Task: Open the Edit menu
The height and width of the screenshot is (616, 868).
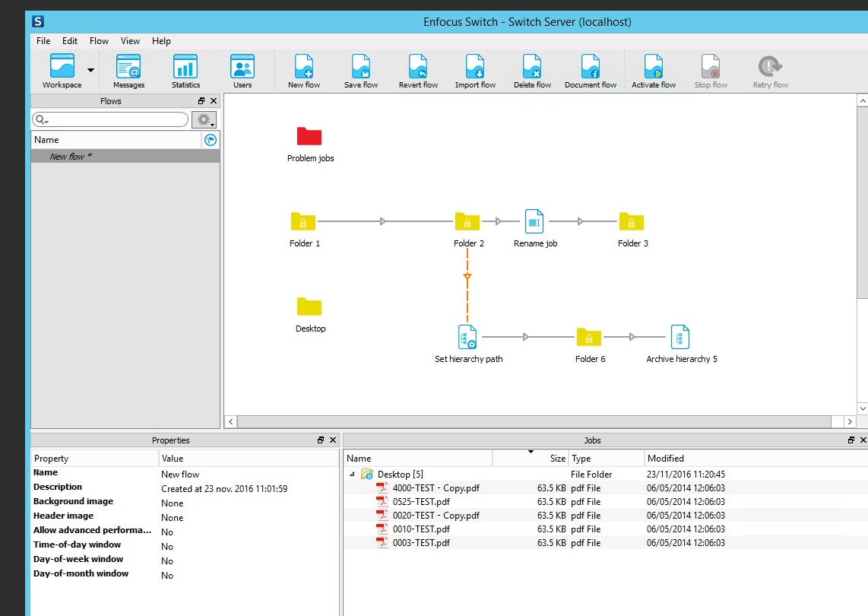Action: pyautogui.click(x=70, y=41)
